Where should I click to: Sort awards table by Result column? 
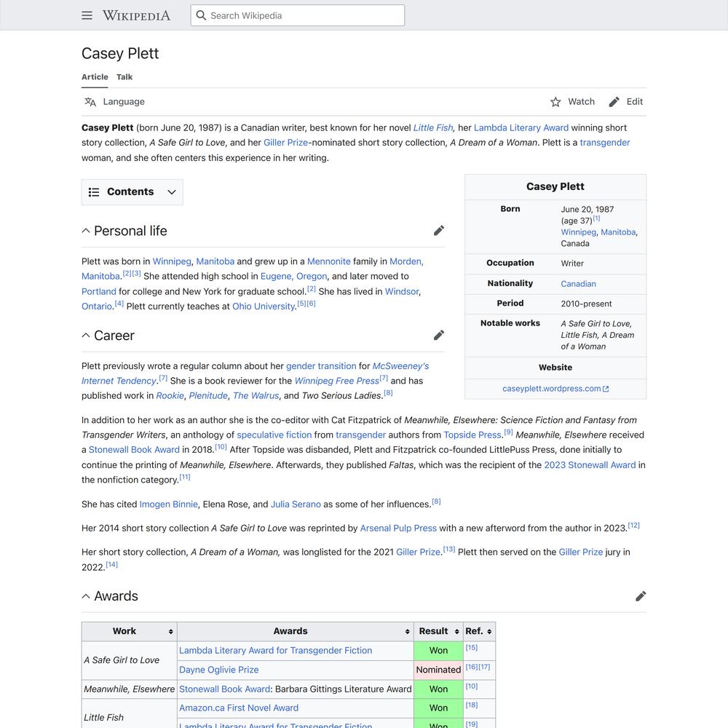click(x=456, y=632)
